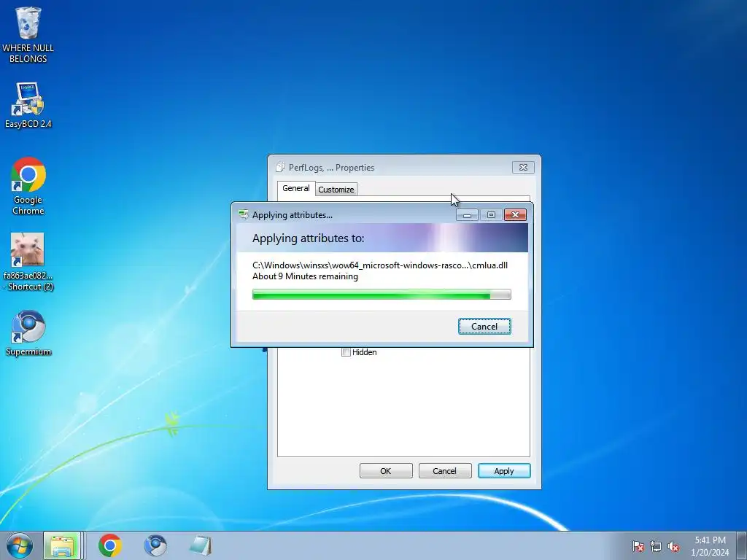Image resolution: width=747 pixels, height=560 pixels.
Task: Click the About 9 Minutes remaining text
Action: (306, 276)
